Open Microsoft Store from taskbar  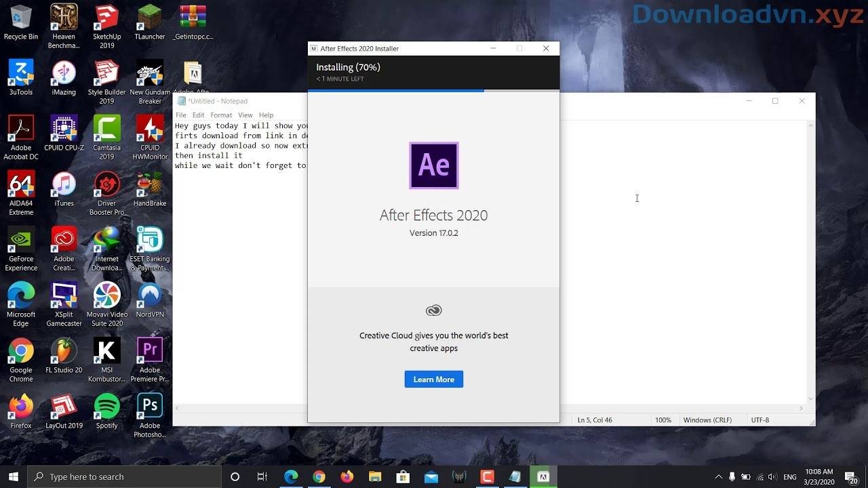point(403,476)
